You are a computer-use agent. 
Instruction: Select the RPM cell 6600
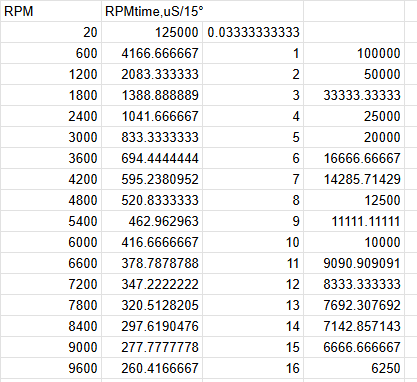[x=51, y=263]
